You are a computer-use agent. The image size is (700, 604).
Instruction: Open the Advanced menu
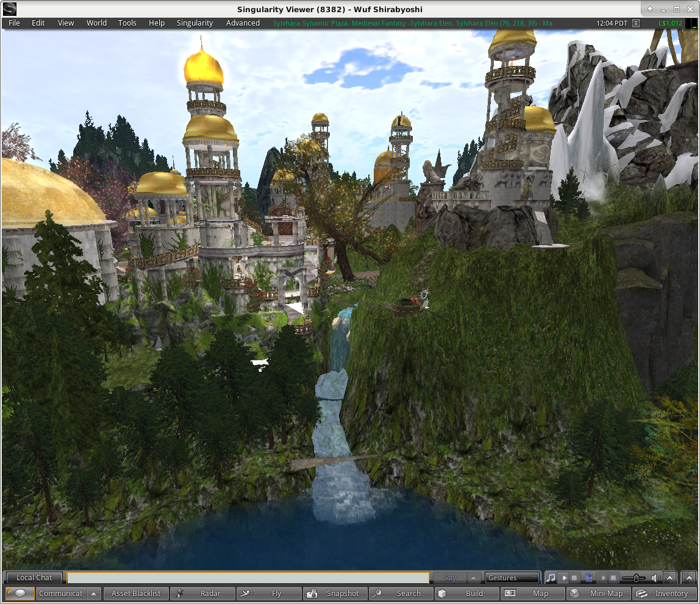(243, 23)
